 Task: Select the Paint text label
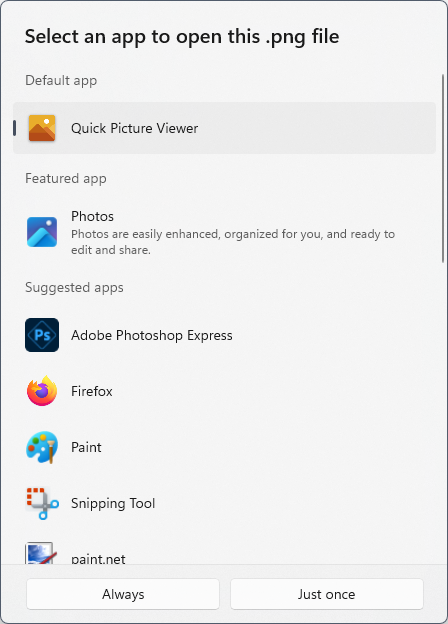click(86, 447)
